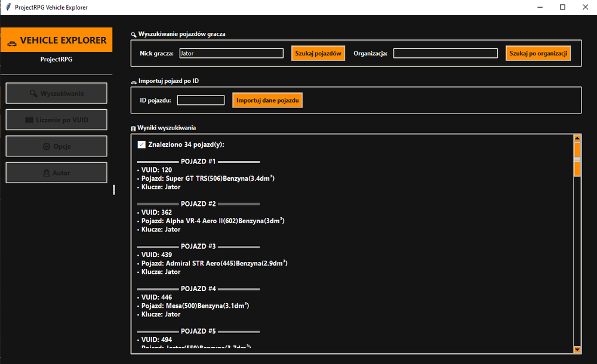The image size is (597, 364).
Task: Click the VEHICLE EXPLORER header banner
Action: coord(56,39)
